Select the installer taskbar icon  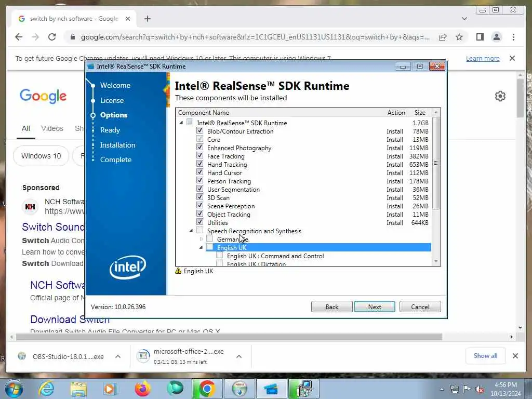[x=303, y=389]
